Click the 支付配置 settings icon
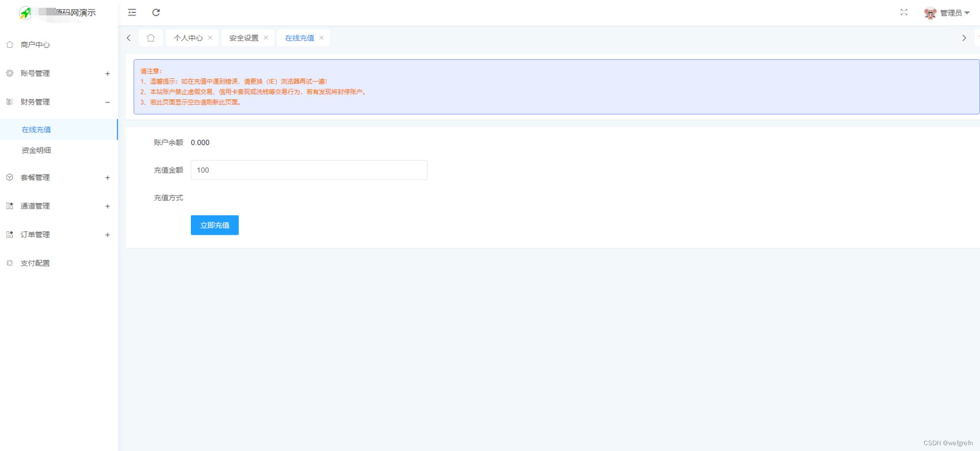Screen dimensions: 980x451 point(9,263)
